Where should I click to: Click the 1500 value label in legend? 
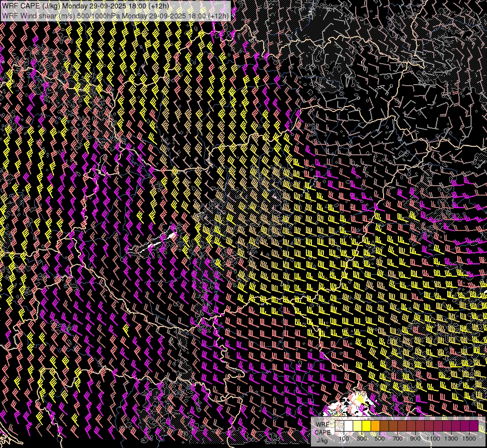tap(469, 439)
